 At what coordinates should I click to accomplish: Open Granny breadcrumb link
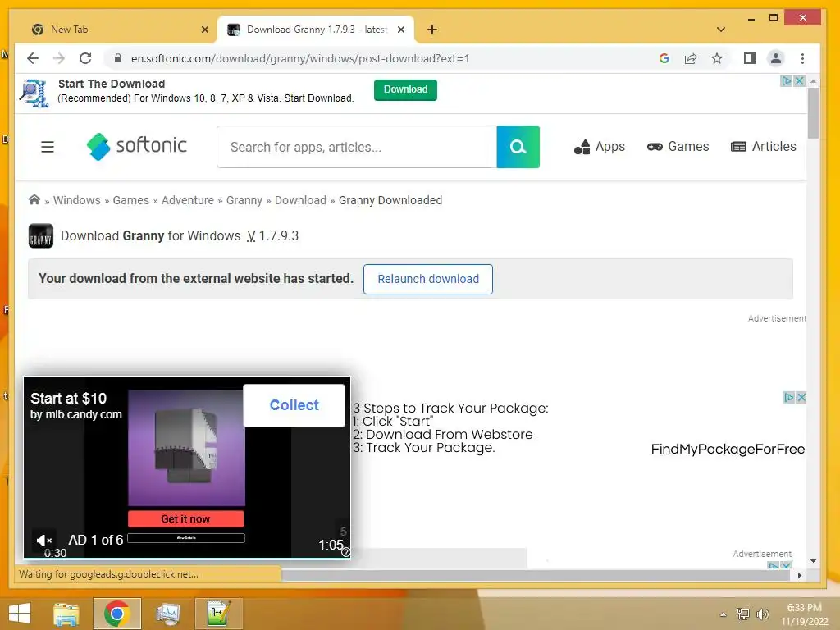244,200
